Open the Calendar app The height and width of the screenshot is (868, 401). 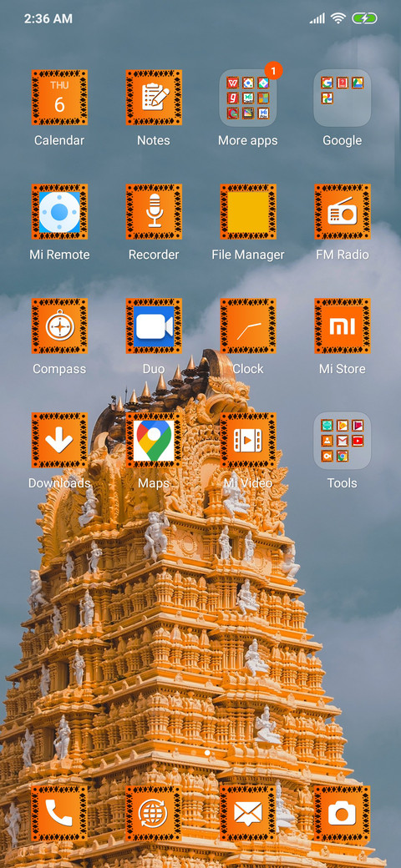click(x=59, y=98)
